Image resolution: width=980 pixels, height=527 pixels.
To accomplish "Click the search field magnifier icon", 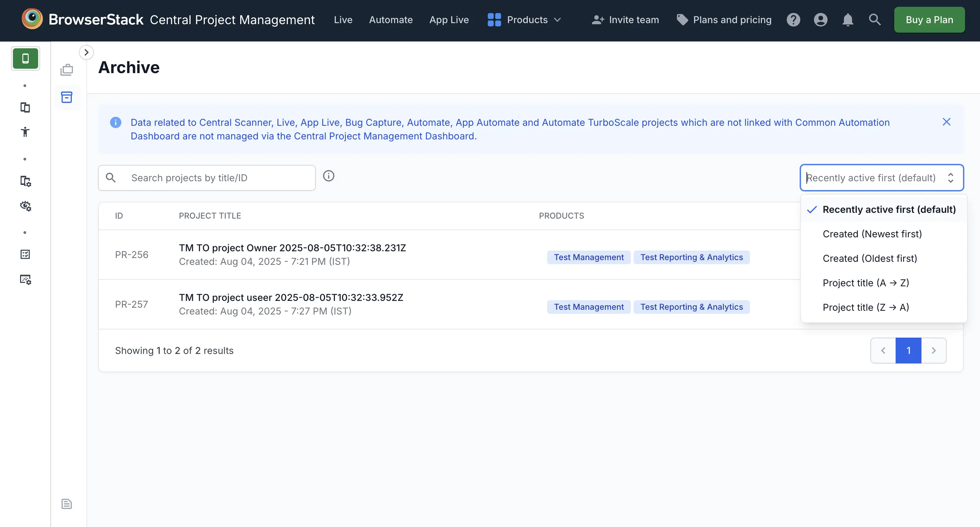I will tap(111, 177).
